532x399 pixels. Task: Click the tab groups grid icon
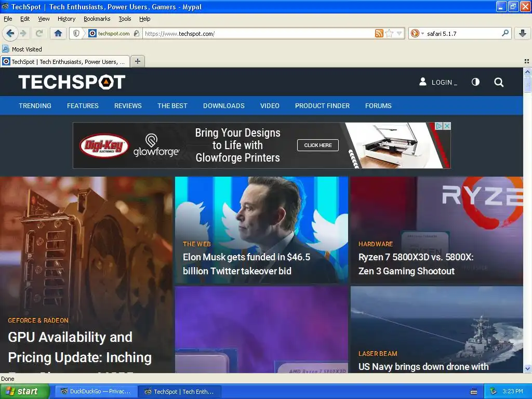[527, 61]
